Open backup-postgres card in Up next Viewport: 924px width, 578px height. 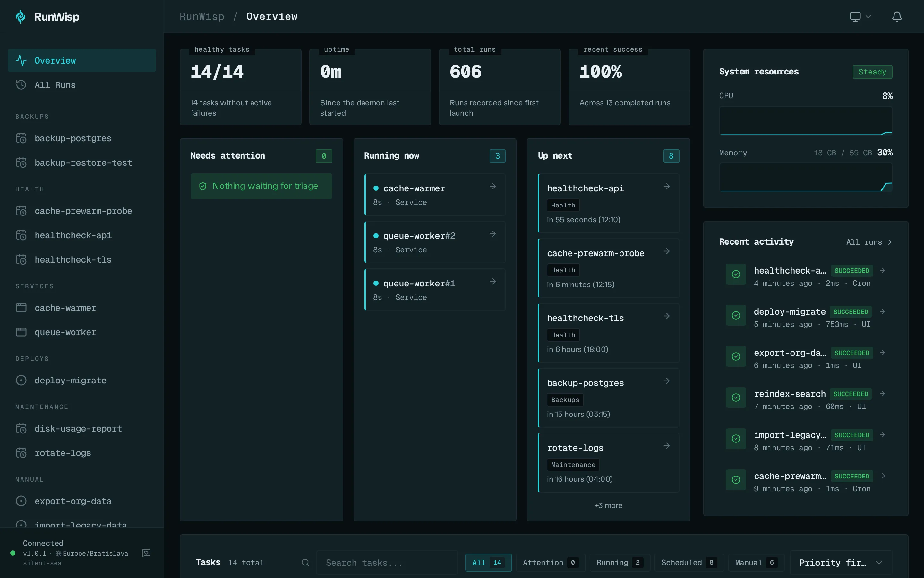[x=608, y=398]
